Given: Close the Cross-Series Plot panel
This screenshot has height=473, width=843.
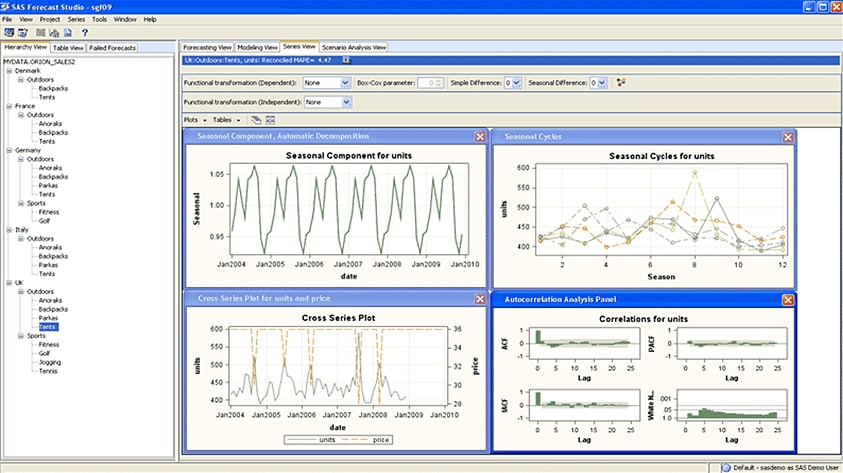Looking at the screenshot, I should [x=480, y=299].
